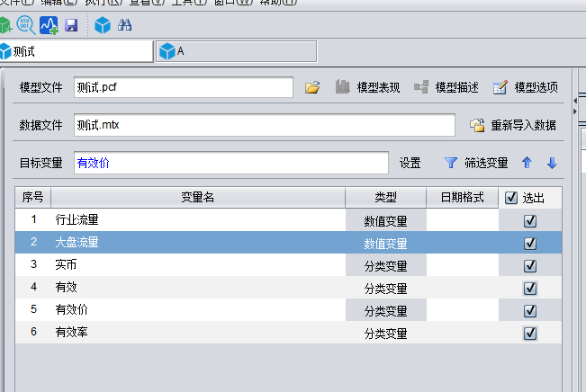Expand panel with splitter right arrow
Image resolution: width=586 pixels, height=392 pixels.
tap(575, 111)
